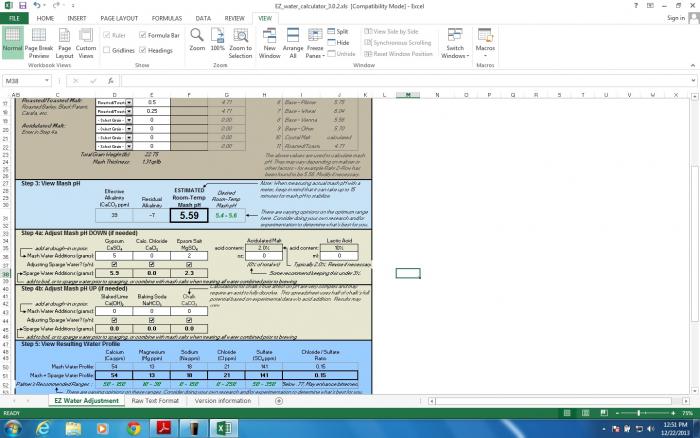The height and width of the screenshot is (438, 700).
Task: Open Select Grain dropdown in row 21
Action: [129, 138]
